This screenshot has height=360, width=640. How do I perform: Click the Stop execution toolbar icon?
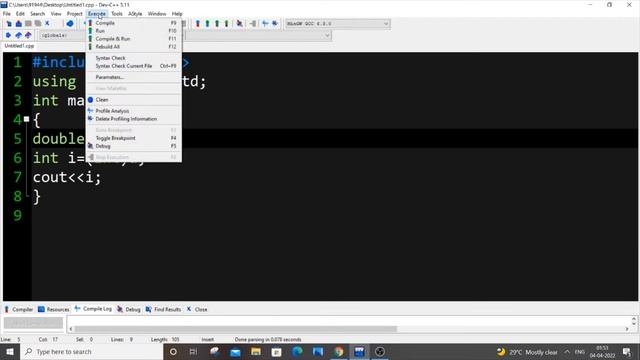click(253, 24)
